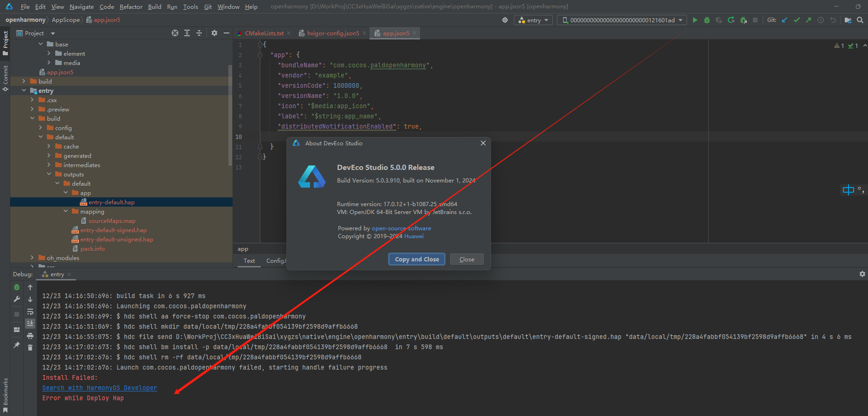Open Search Everywhere magnifier icon
This screenshot has width=868, height=416.
(x=860, y=20)
